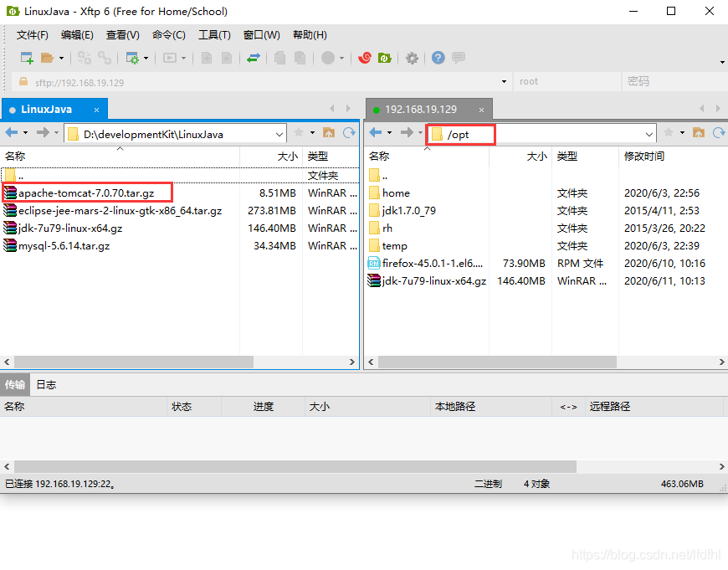Close the LinuxJava tab

96,110
